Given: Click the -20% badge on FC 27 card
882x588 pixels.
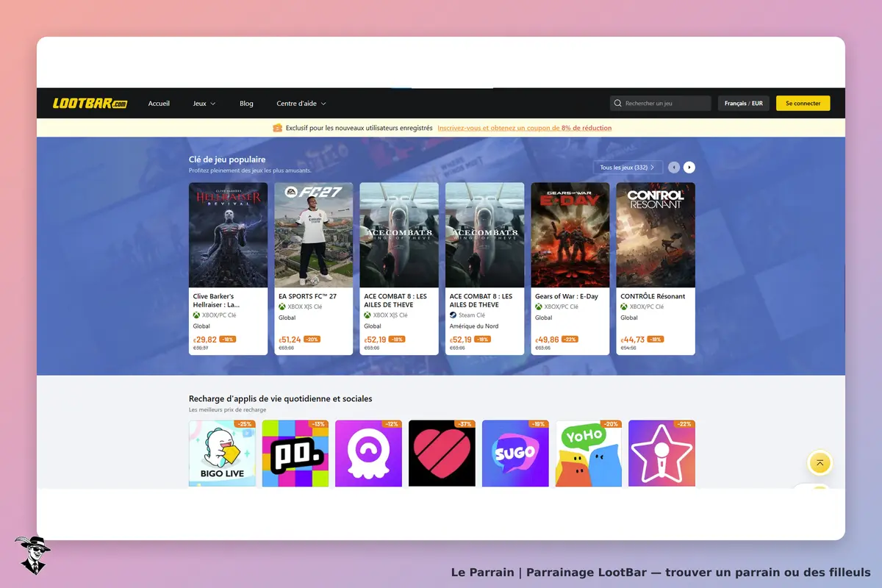Looking at the screenshot, I should (312, 340).
